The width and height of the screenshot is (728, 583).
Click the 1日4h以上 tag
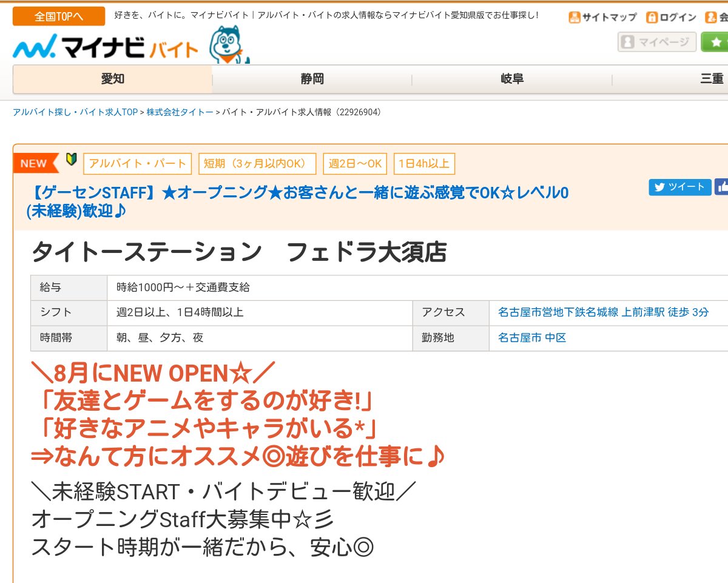[x=424, y=164]
